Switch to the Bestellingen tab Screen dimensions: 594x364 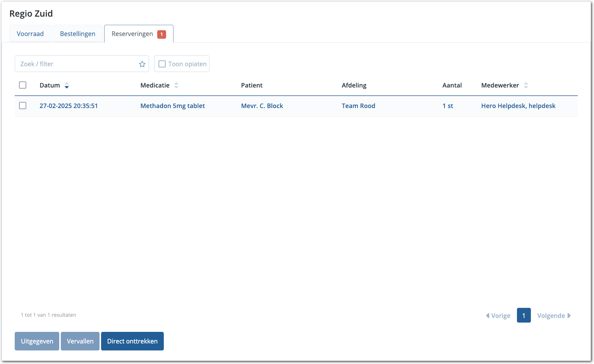click(x=77, y=34)
